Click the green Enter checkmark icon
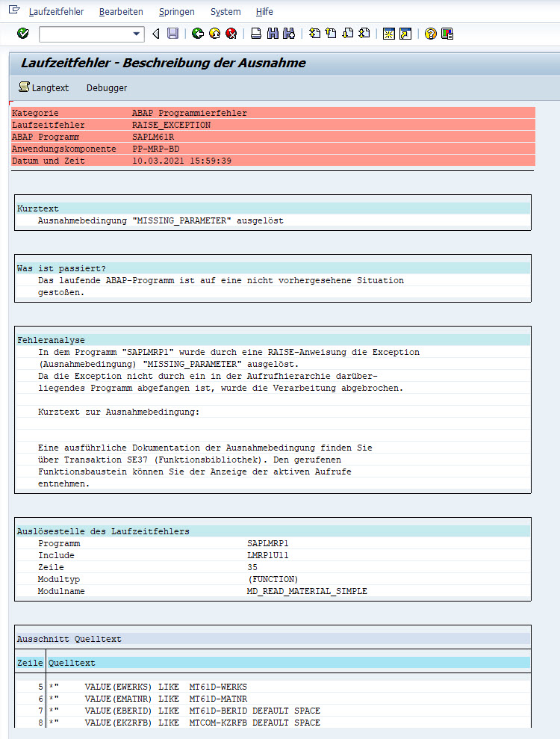This screenshot has height=739, width=560. pos(22,34)
